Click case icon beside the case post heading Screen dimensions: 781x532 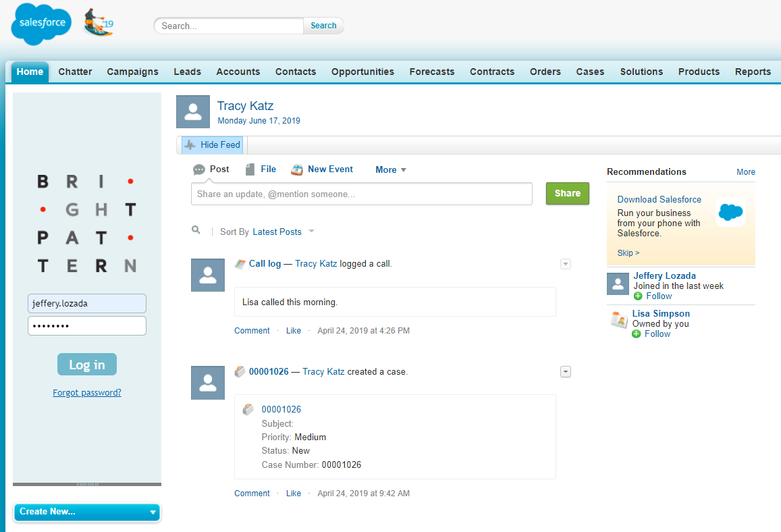pyautogui.click(x=240, y=371)
